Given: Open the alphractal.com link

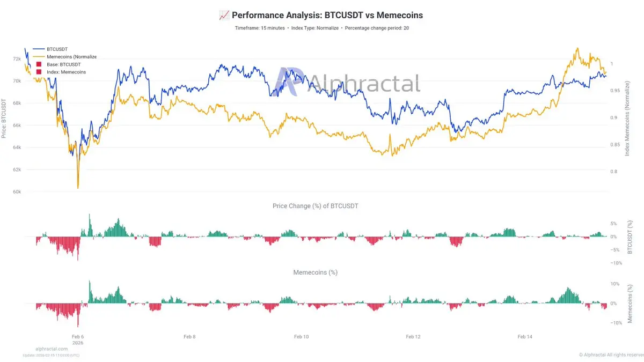Looking at the screenshot, I should (x=52, y=349).
